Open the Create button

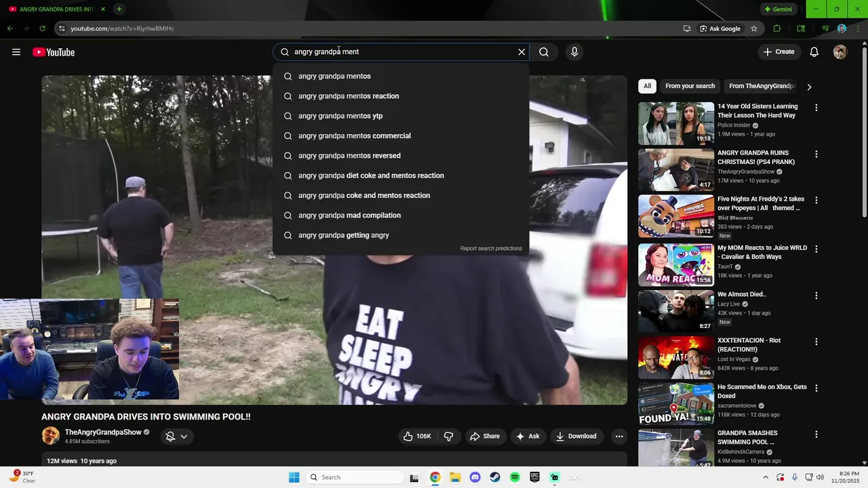point(778,52)
